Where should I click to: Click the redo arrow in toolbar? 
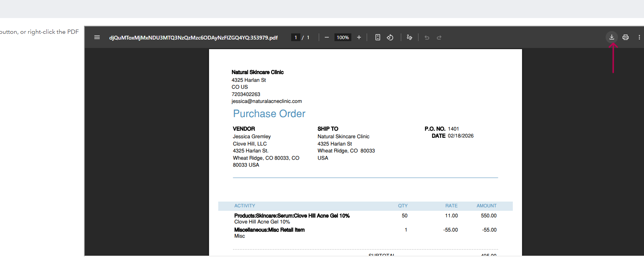click(x=439, y=37)
